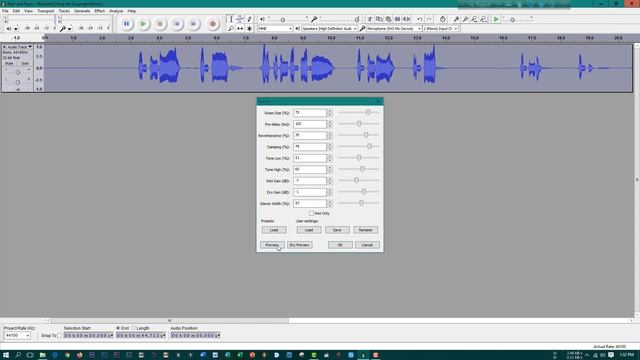Click the Pause transport button
This screenshot has width=640, height=360.
coord(126,24)
